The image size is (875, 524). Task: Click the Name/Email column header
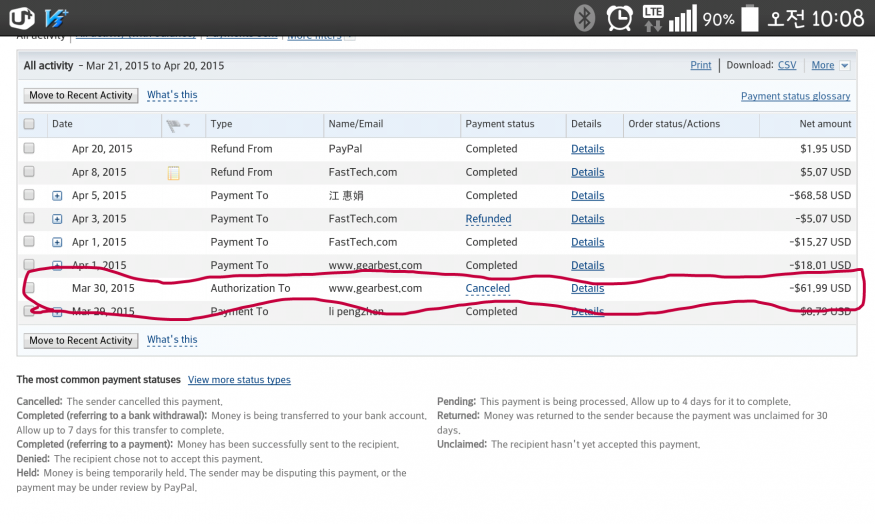tap(355, 124)
